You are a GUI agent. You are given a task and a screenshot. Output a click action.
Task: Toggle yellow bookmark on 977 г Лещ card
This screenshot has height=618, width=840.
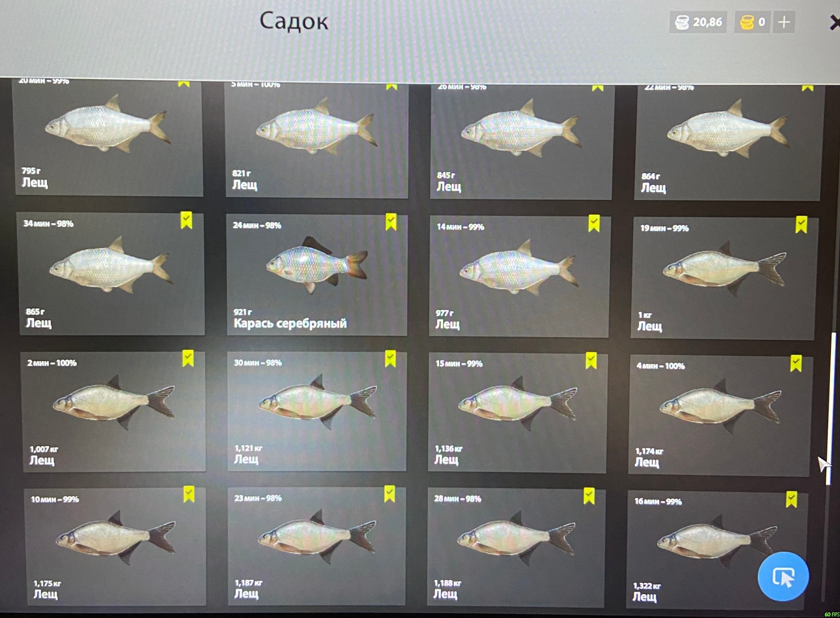594,223
